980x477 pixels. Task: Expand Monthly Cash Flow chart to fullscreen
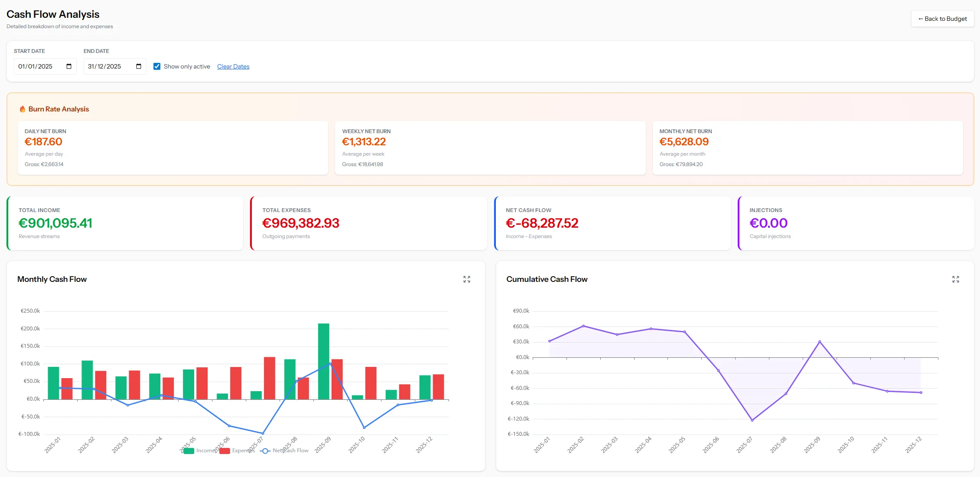(x=466, y=279)
